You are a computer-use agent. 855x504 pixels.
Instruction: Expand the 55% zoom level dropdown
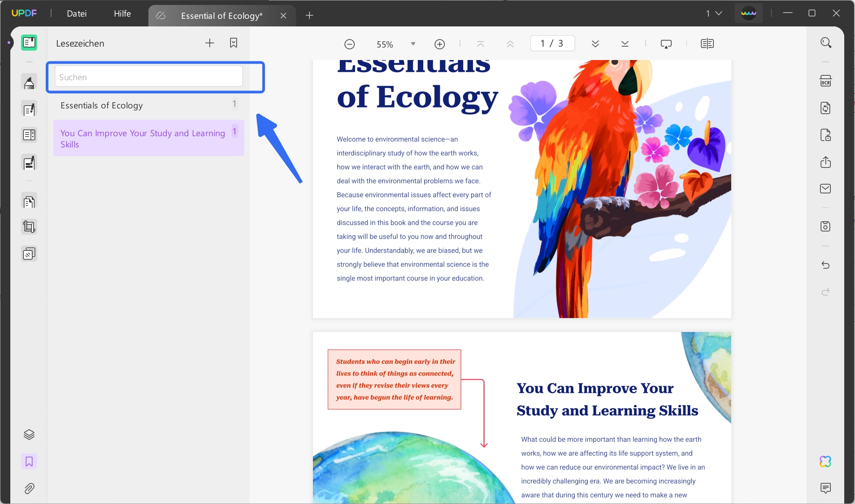tap(413, 44)
